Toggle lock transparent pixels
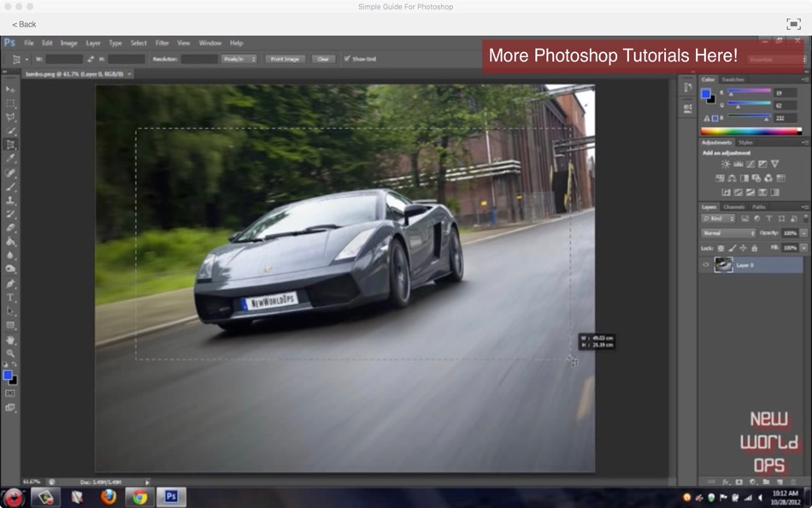 coord(721,248)
